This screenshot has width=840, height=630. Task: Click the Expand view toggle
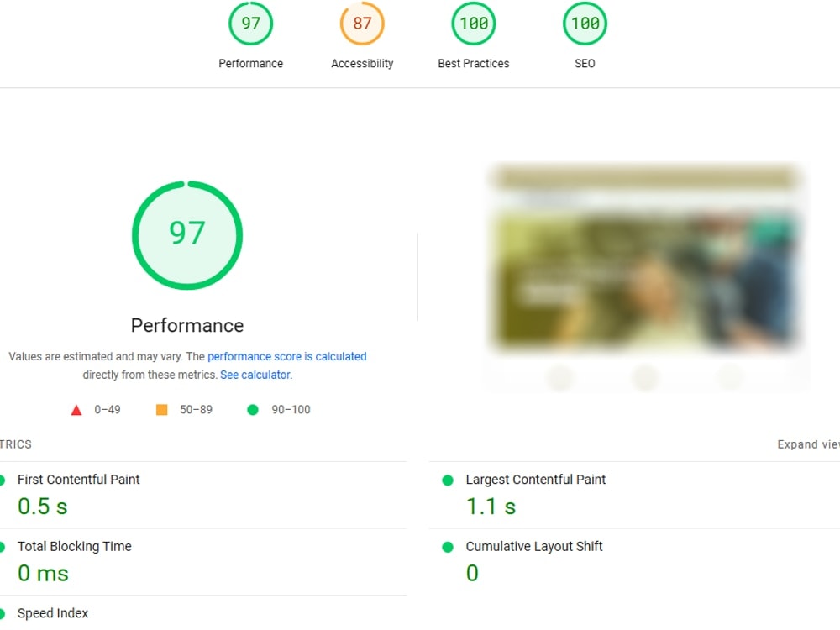[808, 444]
